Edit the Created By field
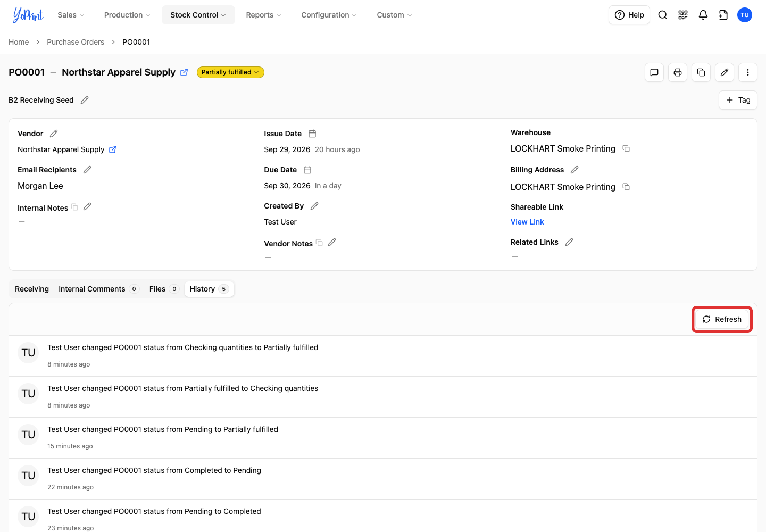766x532 pixels. [x=314, y=206]
